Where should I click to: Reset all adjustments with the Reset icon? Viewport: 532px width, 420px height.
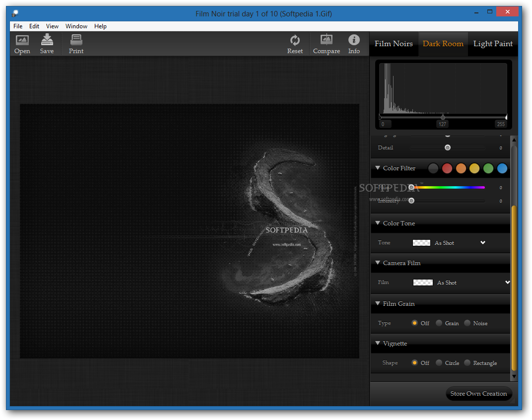pyautogui.click(x=295, y=44)
